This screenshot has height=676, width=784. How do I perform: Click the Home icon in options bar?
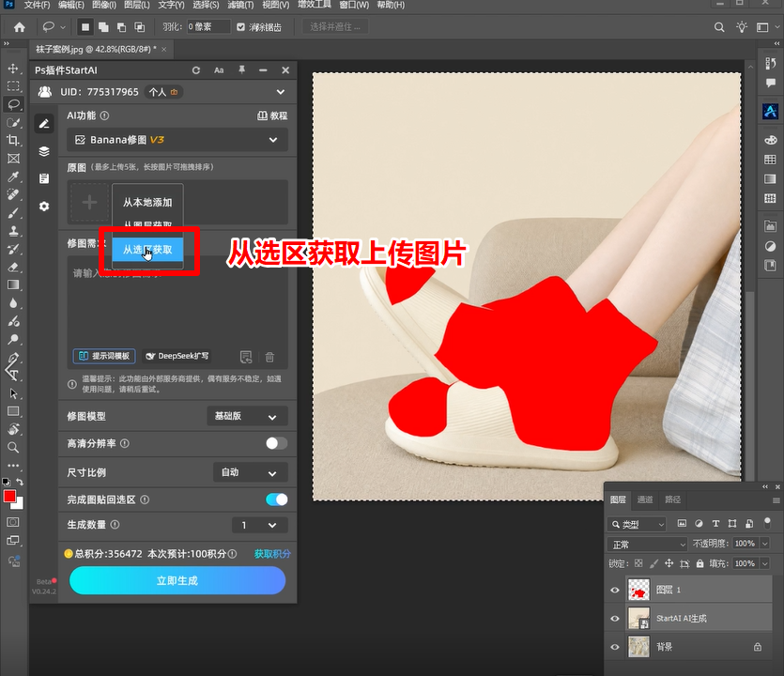[20, 27]
